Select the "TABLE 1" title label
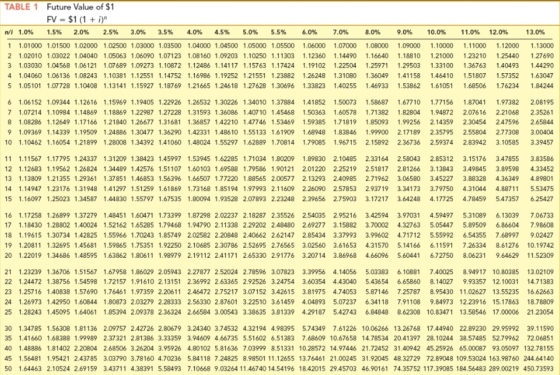The height and width of the screenshot is (375, 560). point(21,7)
